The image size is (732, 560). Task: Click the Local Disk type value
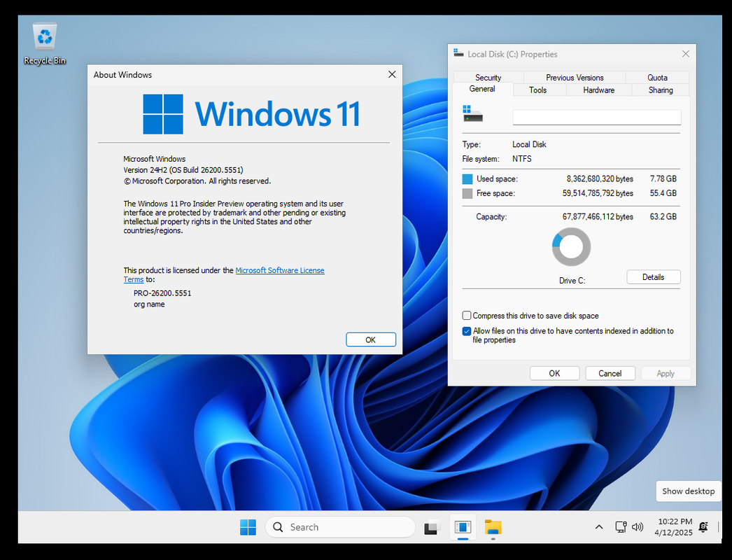click(529, 144)
